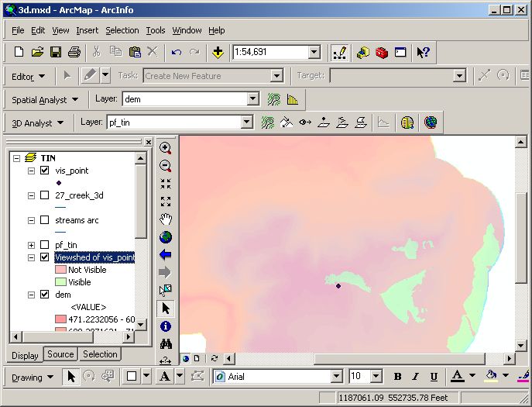532x407 pixels.
Task: Select the Zoom Out tool
Action: coord(165,166)
